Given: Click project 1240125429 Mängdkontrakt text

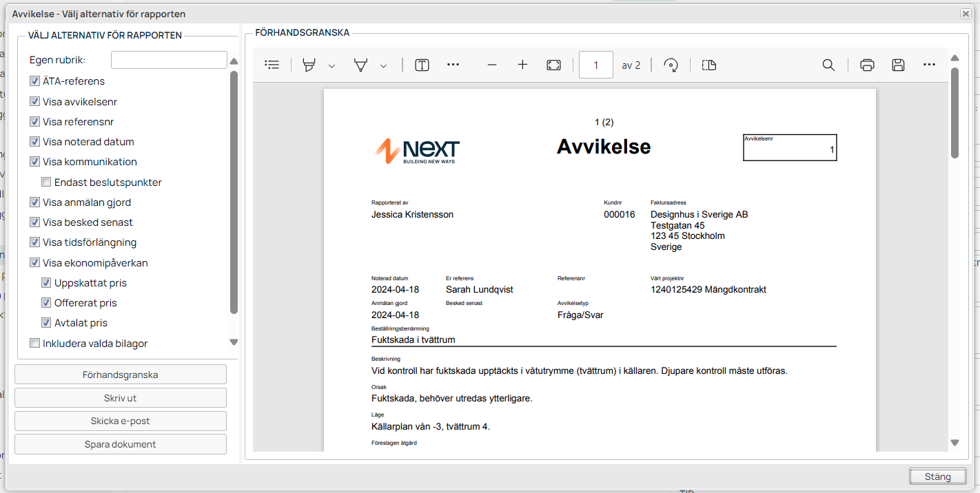Looking at the screenshot, I should point(708,289).
